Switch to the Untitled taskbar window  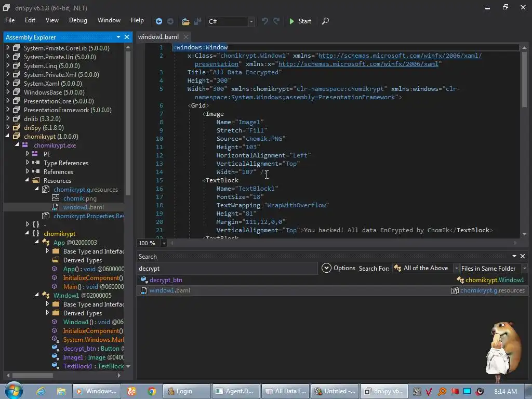point(335,391)
